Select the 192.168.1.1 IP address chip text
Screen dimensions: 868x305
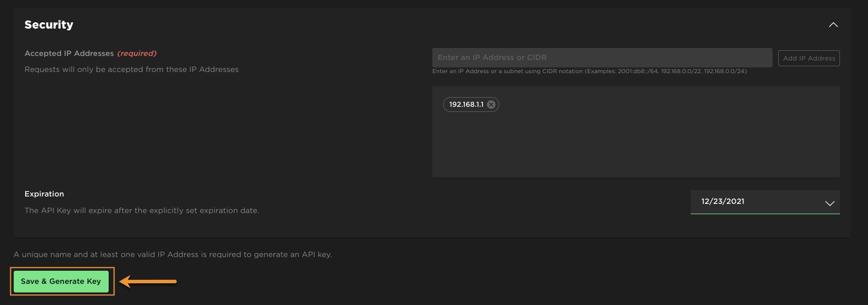(466, 105)
